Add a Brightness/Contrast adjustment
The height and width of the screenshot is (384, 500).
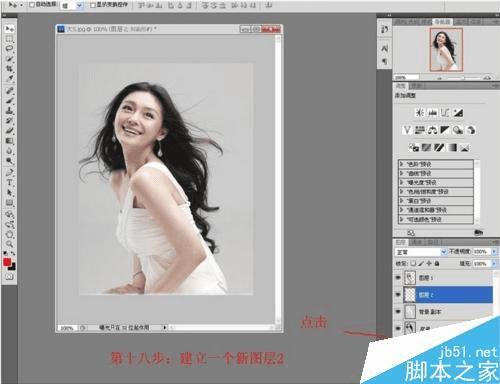420,113
